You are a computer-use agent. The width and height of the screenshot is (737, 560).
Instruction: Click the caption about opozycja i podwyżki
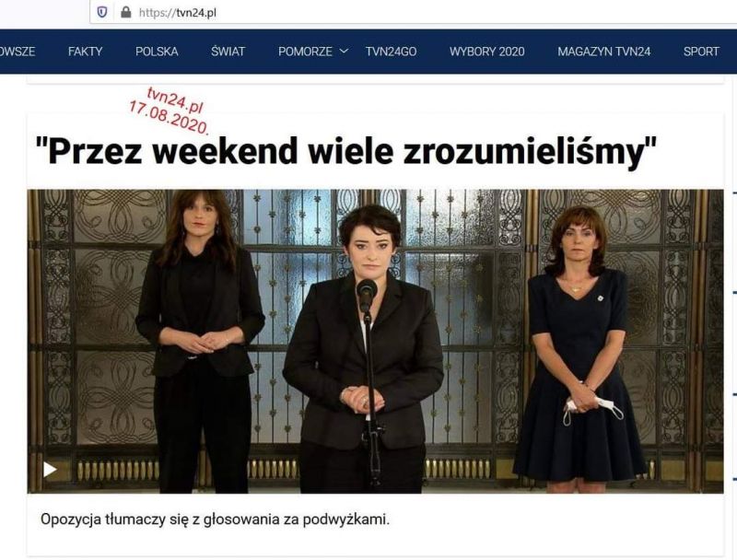click(x=215, y=519)
